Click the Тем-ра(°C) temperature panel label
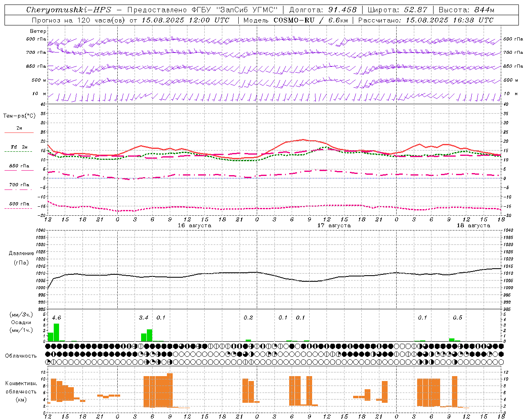This screenshot has width=525, height=420. click(x=19, y=116)
